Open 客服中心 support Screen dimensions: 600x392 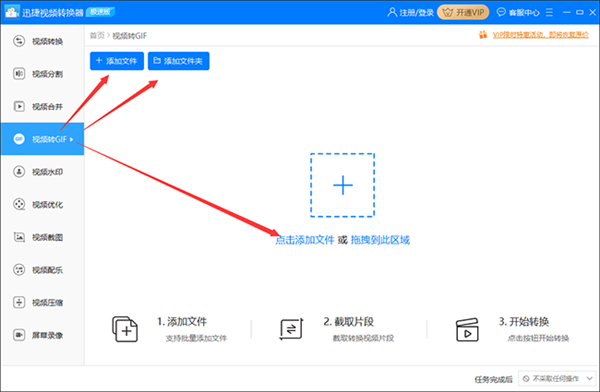(x=518, y=13)
